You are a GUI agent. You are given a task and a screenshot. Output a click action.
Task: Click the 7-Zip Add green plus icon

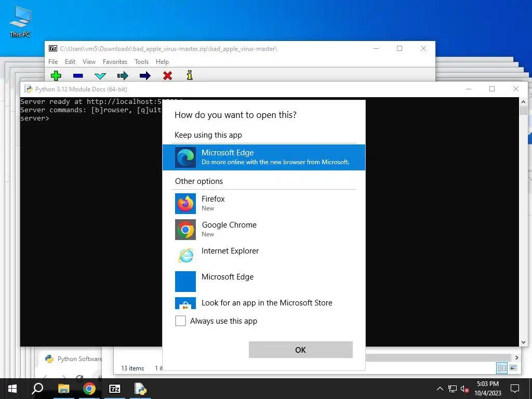pos(56,75)
